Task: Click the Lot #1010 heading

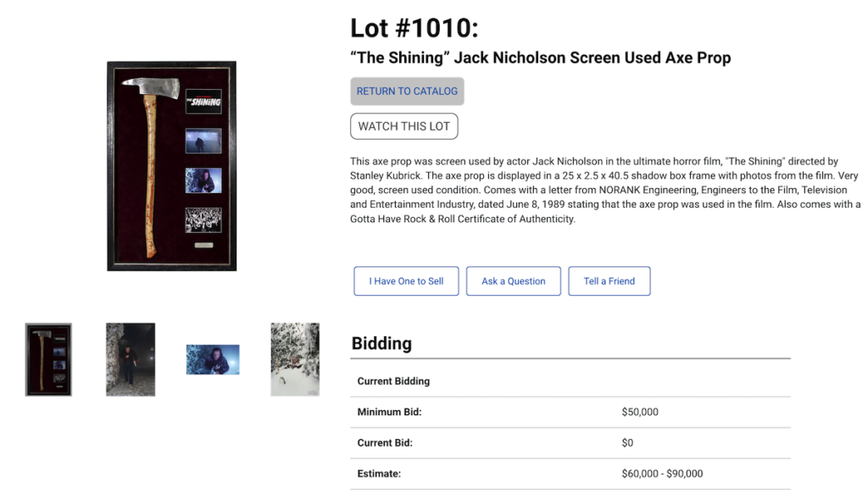Action: (x=414, y=28)
